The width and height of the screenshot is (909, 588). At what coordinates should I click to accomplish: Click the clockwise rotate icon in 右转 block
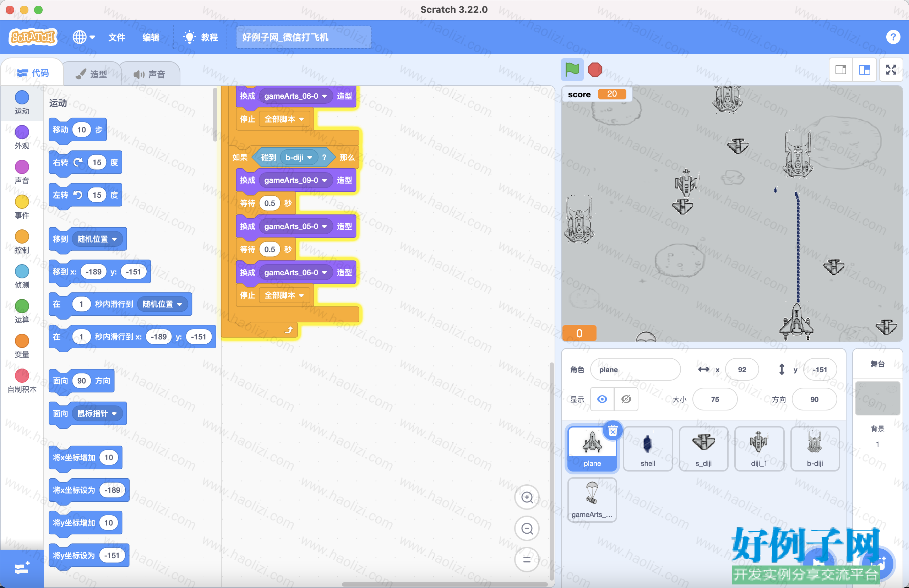[78, 162]
